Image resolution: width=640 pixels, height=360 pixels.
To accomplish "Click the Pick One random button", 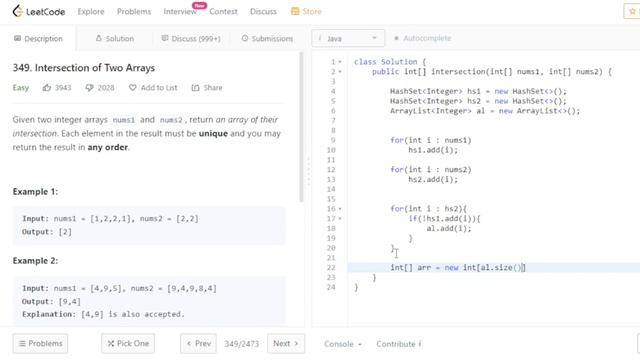I will [x=128, y=343].
